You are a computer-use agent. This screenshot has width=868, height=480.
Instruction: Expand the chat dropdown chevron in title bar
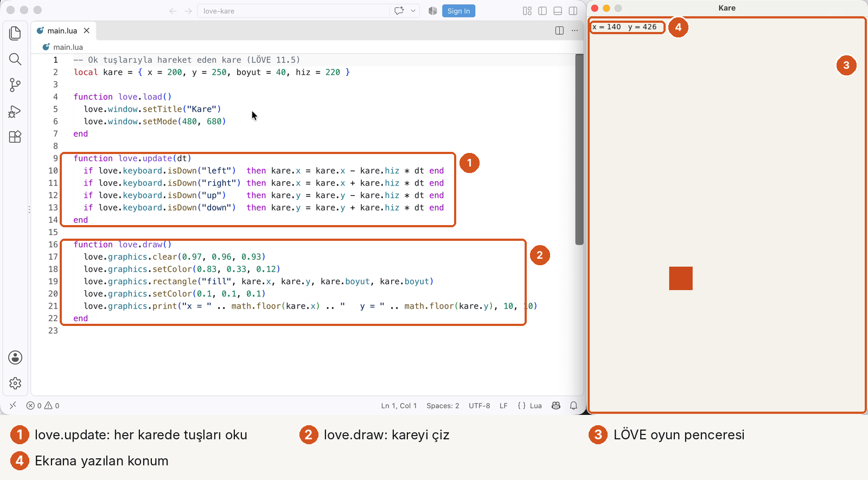pos(413,11)
